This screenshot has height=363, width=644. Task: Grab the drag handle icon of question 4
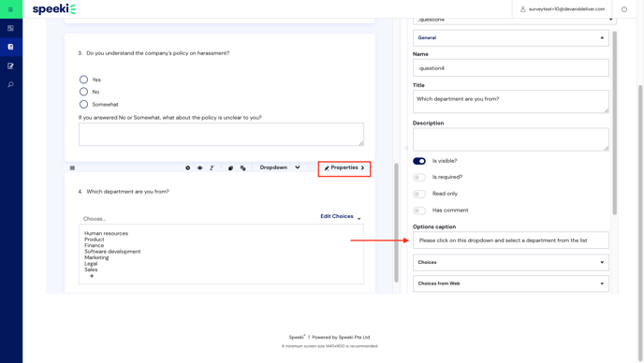pos(72,168)
